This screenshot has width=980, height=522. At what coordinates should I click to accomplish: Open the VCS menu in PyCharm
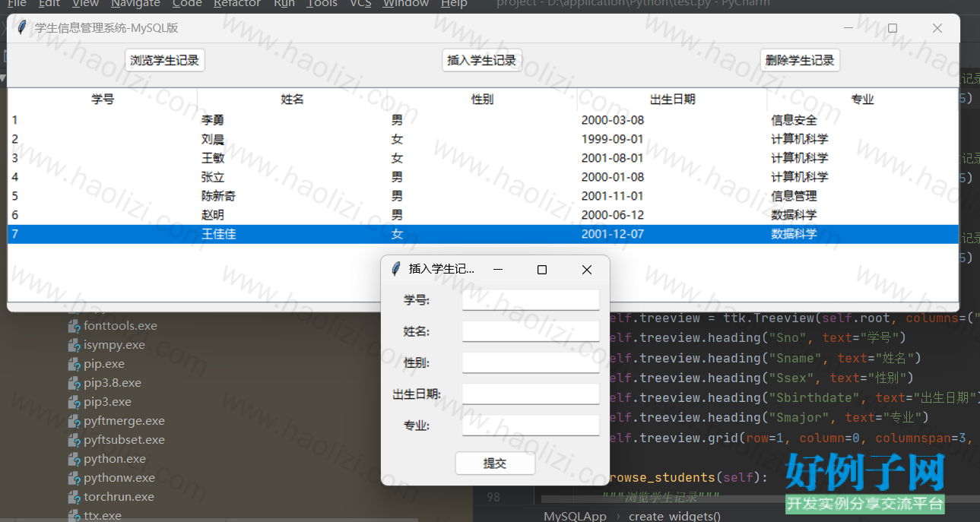tap(360, 4)
